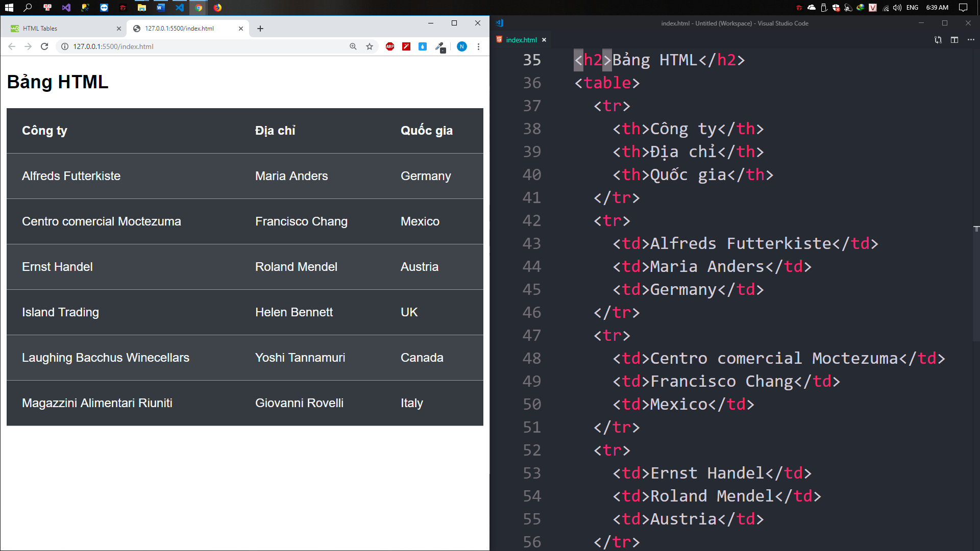Open Chrome three-dot menu
Image resolution: width=980 pixels, height=551 pixels.
click(x=478, y=46)
